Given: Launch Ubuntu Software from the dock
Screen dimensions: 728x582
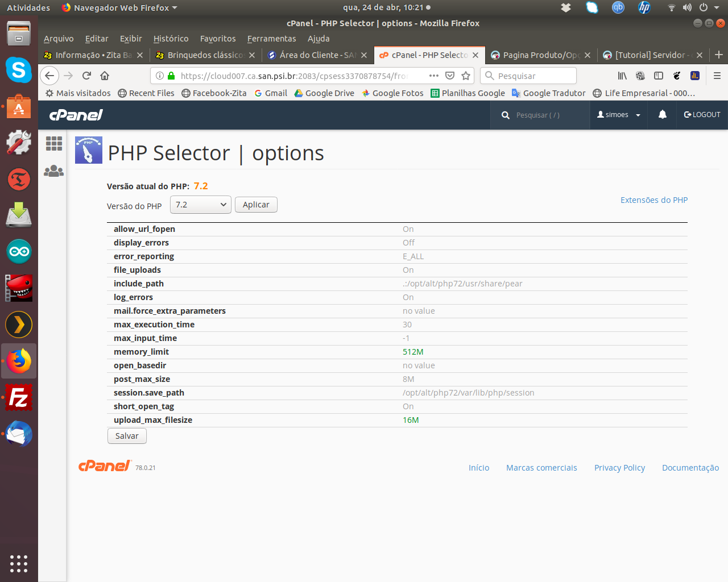Looking at the screenshot, I should click(19, 106).
